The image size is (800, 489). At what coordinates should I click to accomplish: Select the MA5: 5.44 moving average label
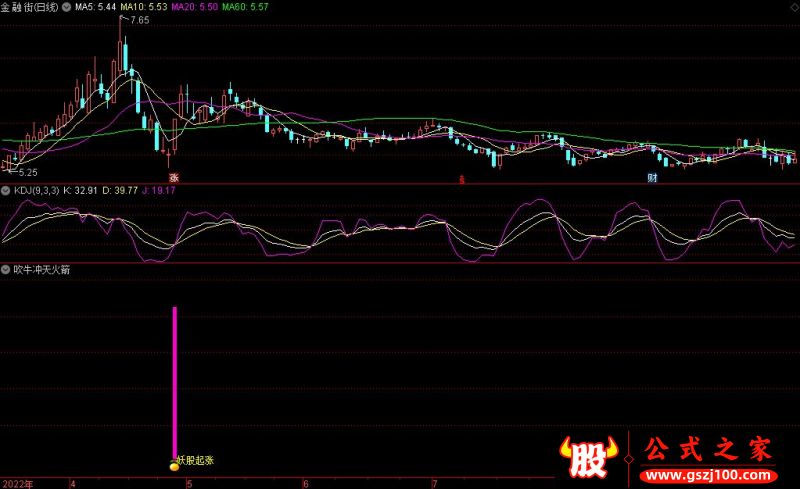point(97,7)
